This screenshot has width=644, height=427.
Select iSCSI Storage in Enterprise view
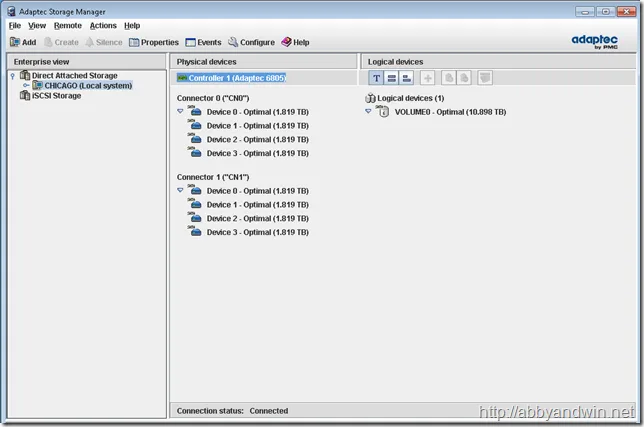tap(56, 96)
